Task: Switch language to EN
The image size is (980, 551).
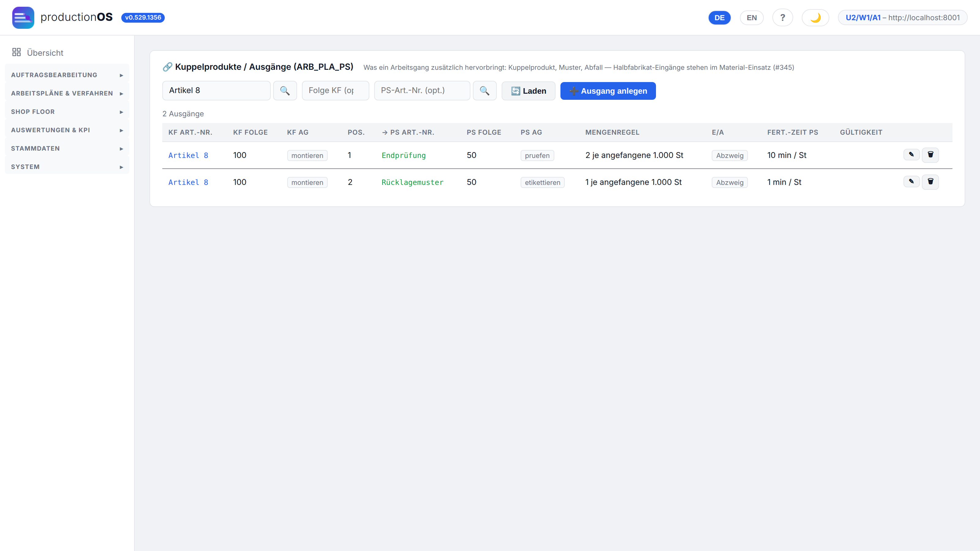Action: (x=751, y=17)
